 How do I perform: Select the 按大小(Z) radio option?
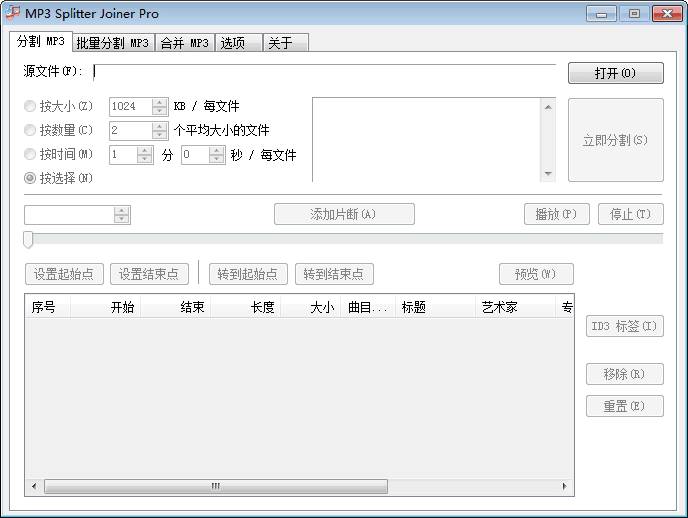tap(58, 106)
